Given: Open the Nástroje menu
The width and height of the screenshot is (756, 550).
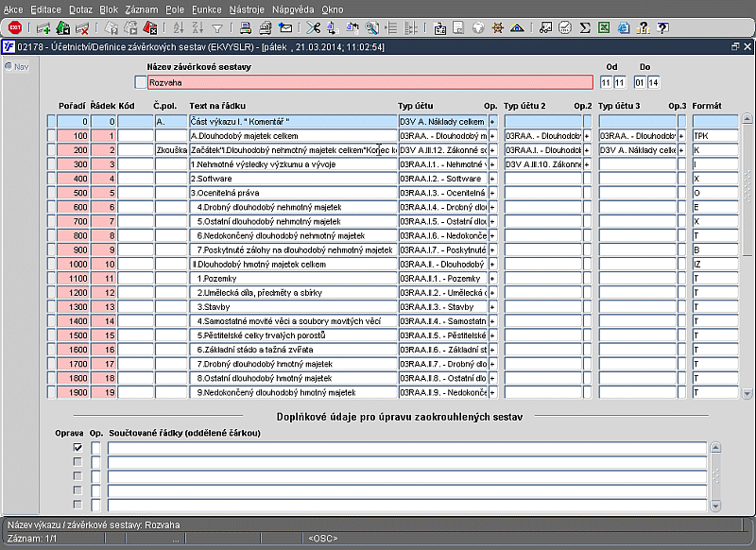Looking at the screenshot, I should (247, 9).
